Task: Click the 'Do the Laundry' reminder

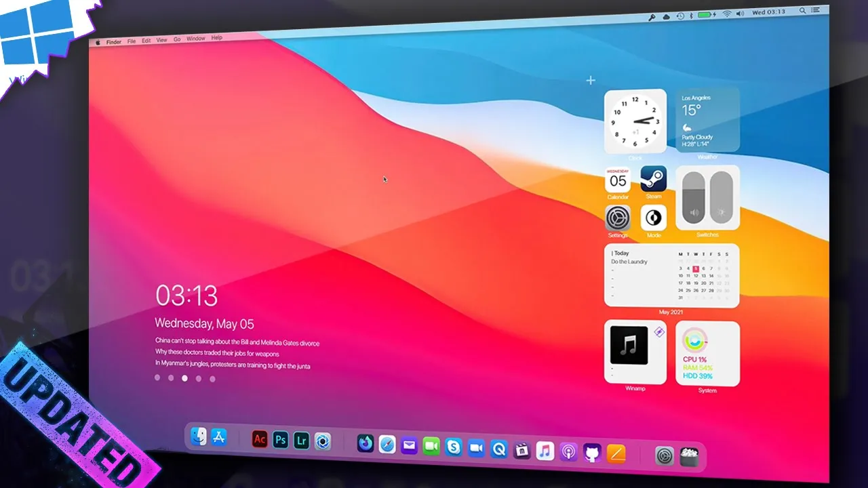Action: (629, 262)
